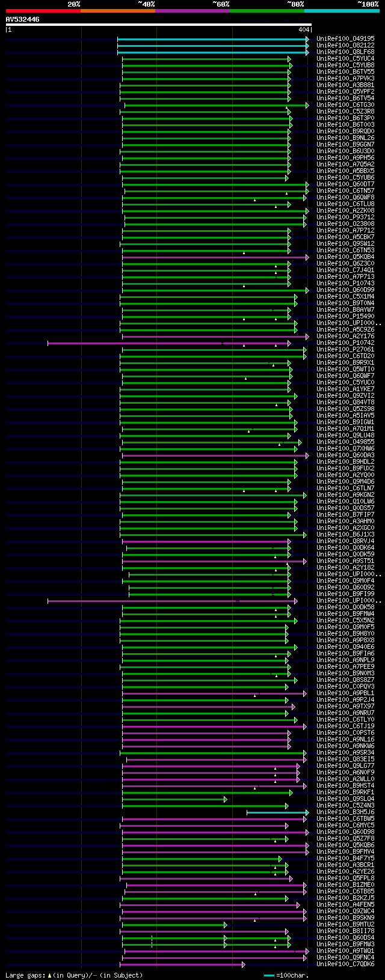The image size is (385, 980).
Task: Click the cyan segment of the identity legend
Action: coord(342,11)
